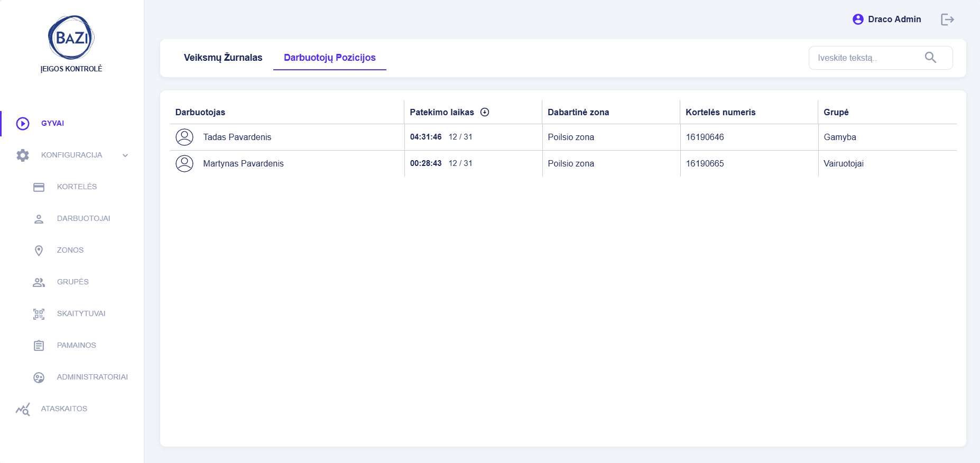Open the Darbuotojai menu item
The width and height of the screenshot is (980, 463).
point(84,218)
